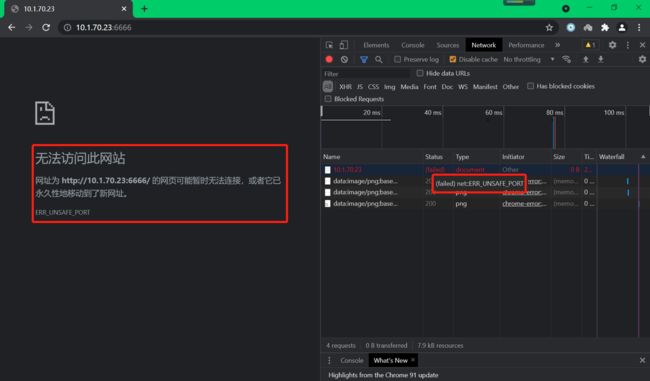Filter requests by Media

pos(409,87)
